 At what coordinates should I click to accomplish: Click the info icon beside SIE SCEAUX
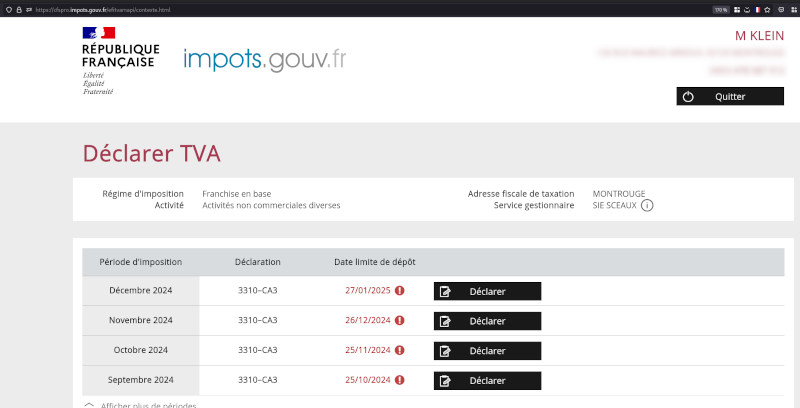pyautogui.click(x=647, y=206)
